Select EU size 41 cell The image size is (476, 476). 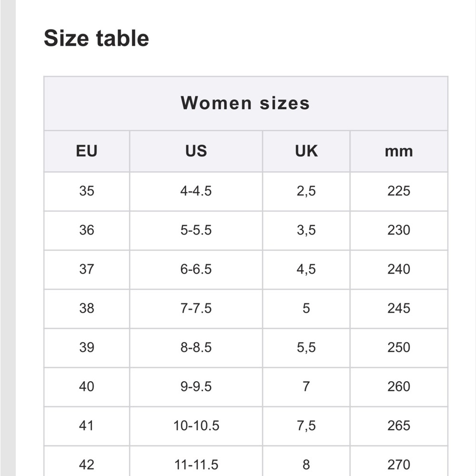[87, 426]
